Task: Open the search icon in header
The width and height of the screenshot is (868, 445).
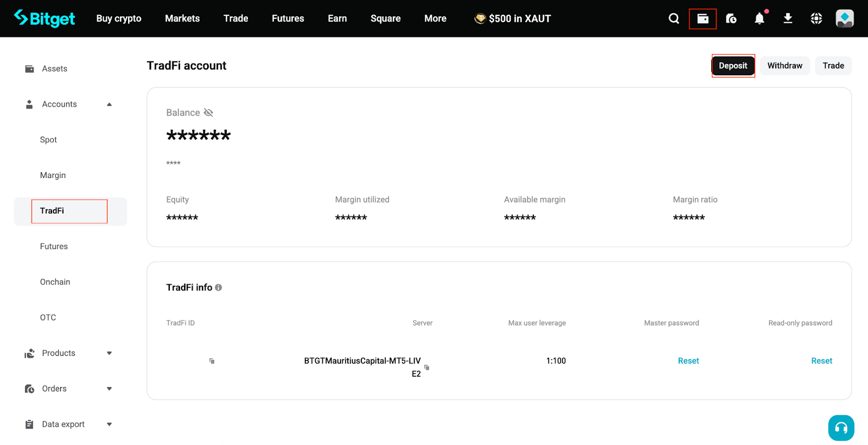Action: pyautogui.click(x=674, y=18)
